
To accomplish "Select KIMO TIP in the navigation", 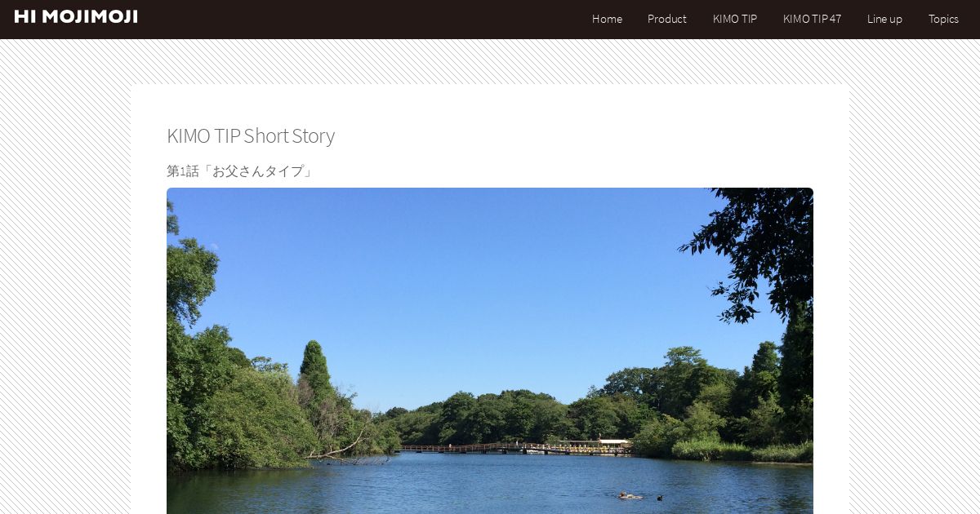I will [x=735, y=19].
